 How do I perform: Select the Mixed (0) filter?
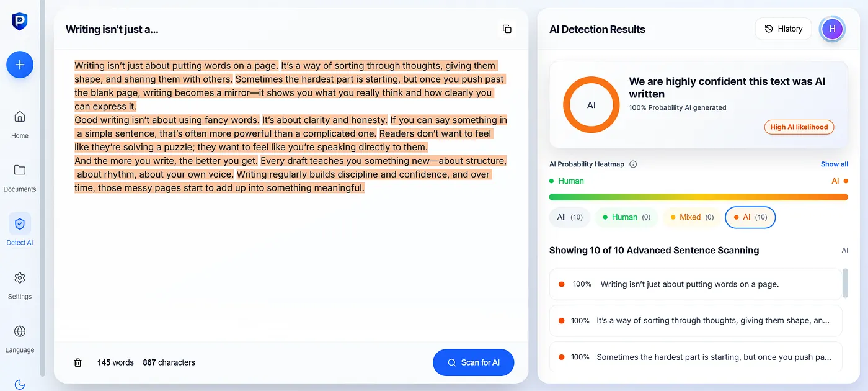tap(691, 217)
